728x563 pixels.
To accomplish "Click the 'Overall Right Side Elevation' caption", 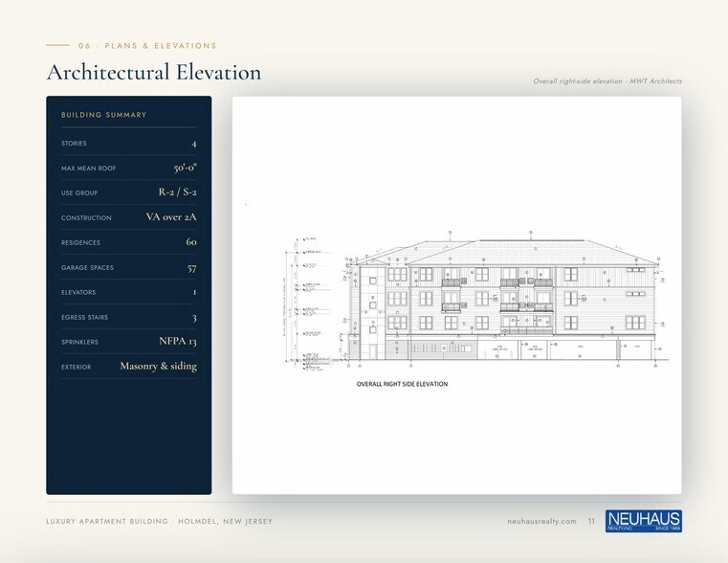I will [x=402, y=384].
